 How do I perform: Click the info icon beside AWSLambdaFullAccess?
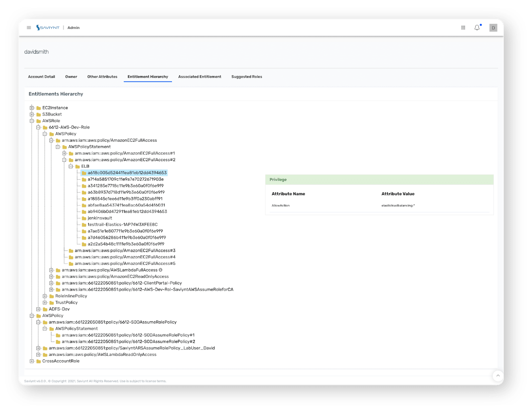(160, 270)
